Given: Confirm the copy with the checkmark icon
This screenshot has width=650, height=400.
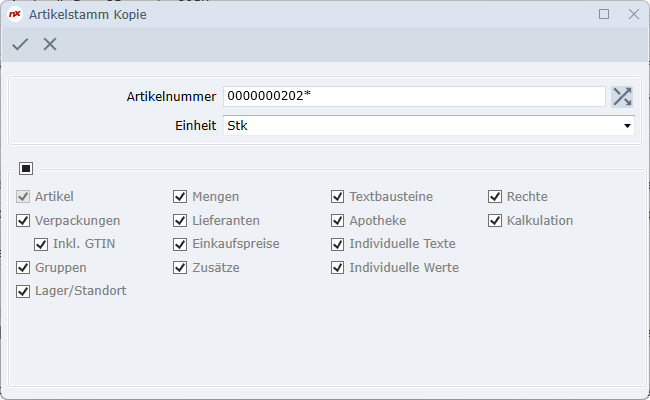Looking at the screenshot, I should coord(20,44).
